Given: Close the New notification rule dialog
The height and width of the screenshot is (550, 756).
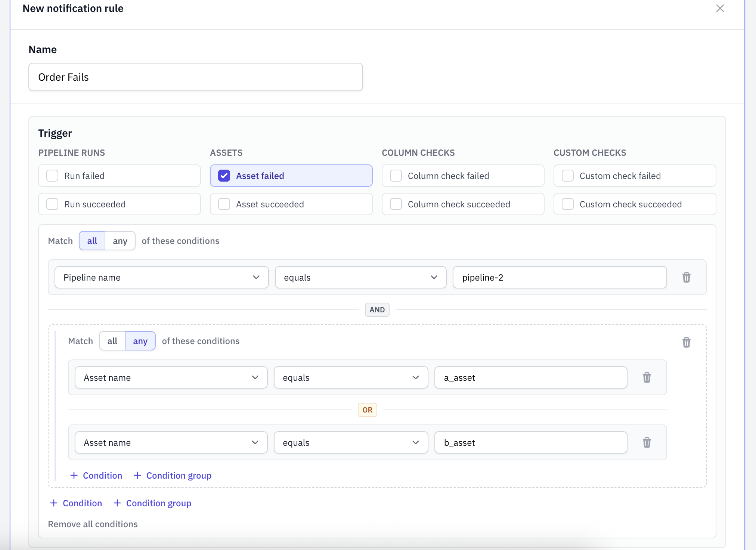Looking at the screenshot, I should coord(720,8).
